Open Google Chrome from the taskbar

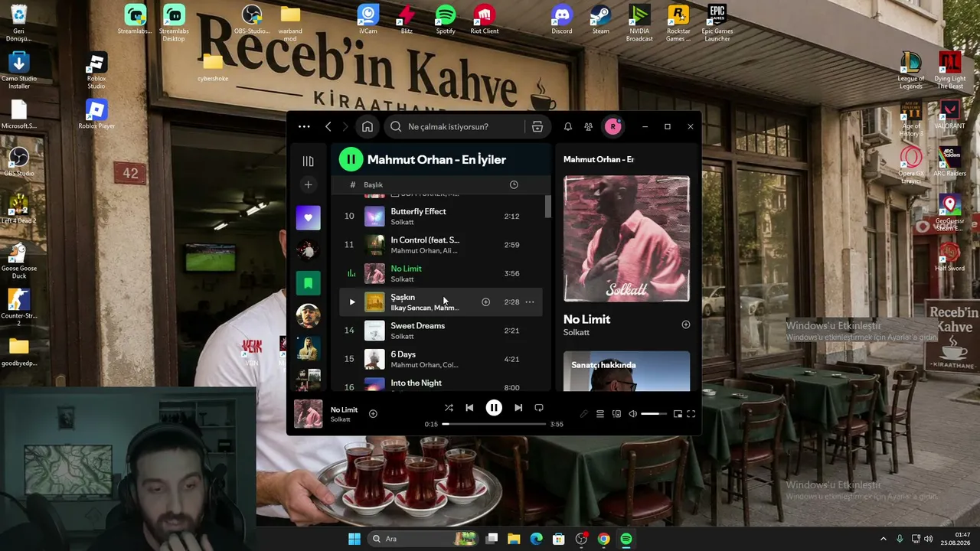click(603, 539)
